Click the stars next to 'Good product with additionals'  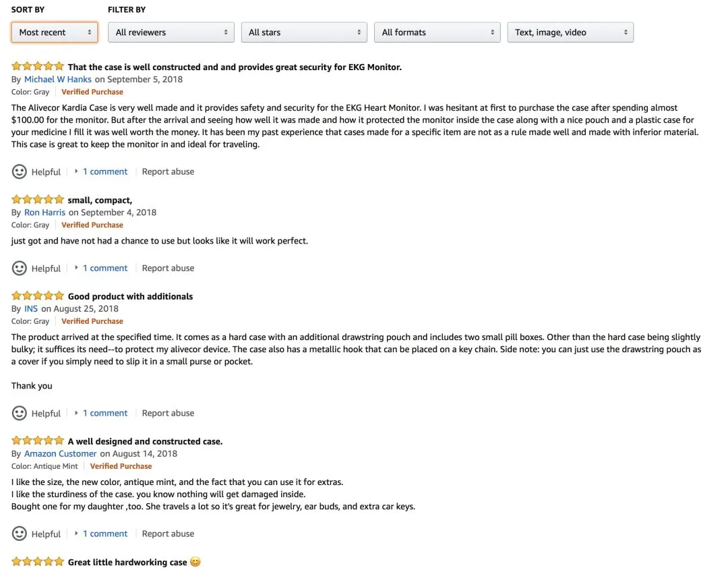(38, 296)
